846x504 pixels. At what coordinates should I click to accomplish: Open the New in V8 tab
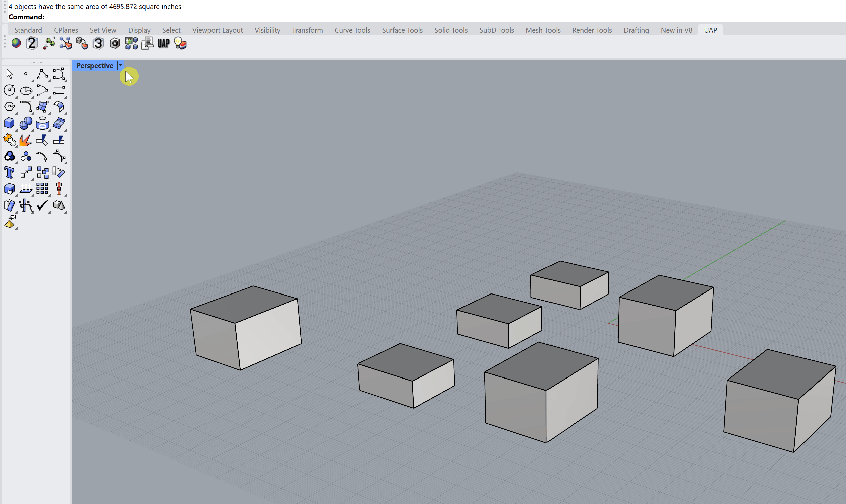coord(677,30)
